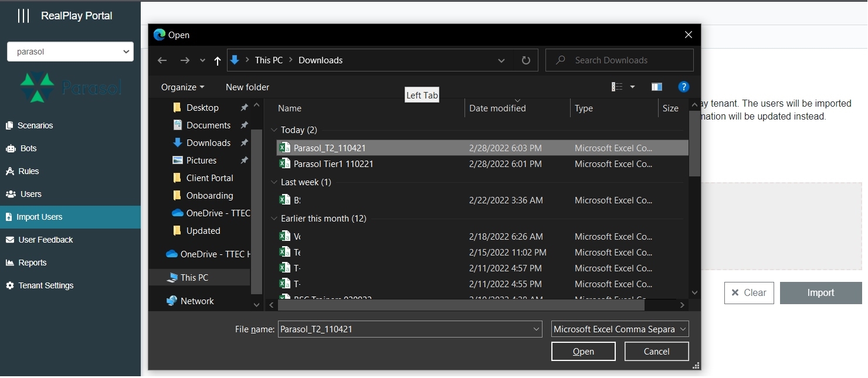Screen dimensions: 868x378
Task: Expand the file type filter dropdown
Action: (620, 329)
